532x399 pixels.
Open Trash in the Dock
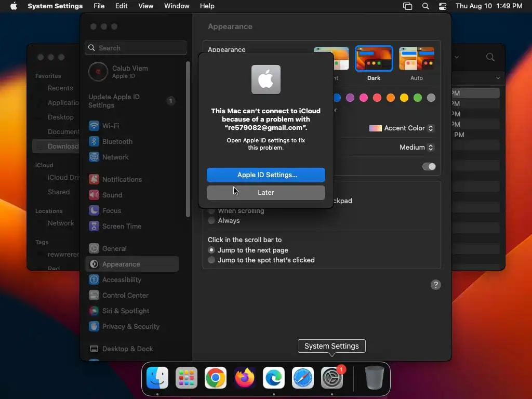pos(374,378)
